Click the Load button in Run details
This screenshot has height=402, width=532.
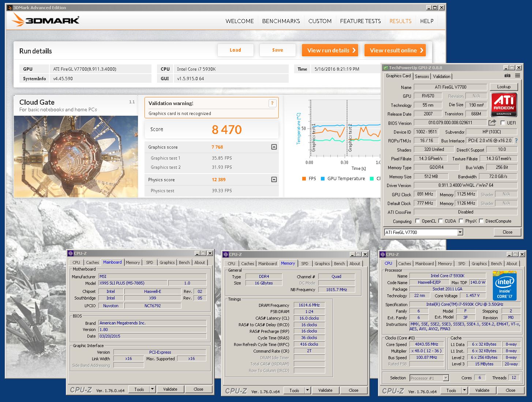pyautogui.click(x=235, y=50)
